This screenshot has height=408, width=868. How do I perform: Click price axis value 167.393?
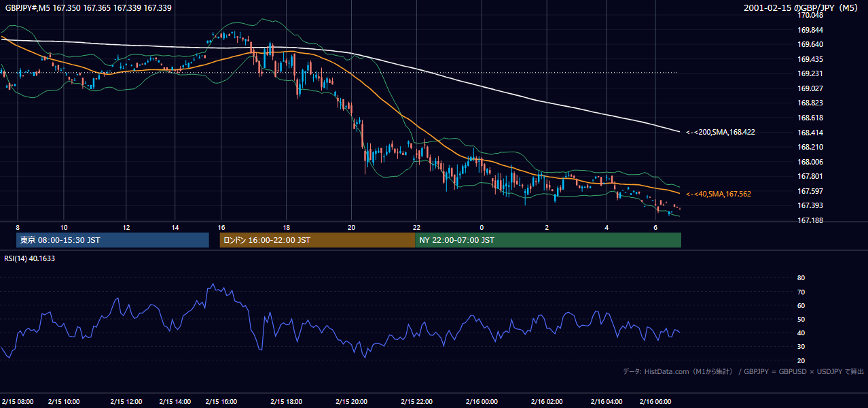pos(810,206)
